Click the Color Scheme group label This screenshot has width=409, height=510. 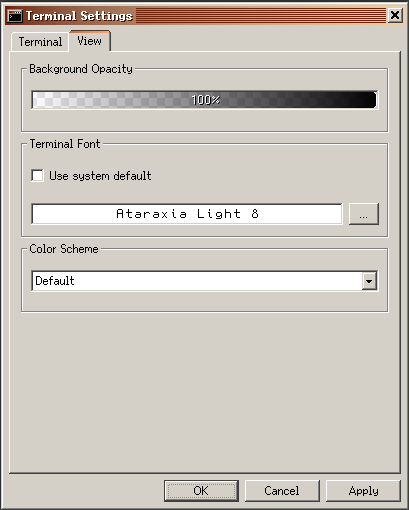click(64, 249)
